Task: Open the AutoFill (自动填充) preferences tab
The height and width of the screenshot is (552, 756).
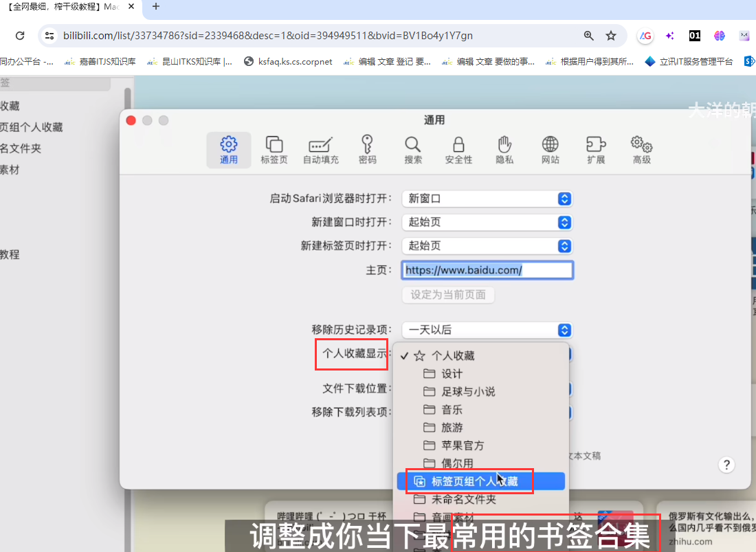Action: pos(321,150)
